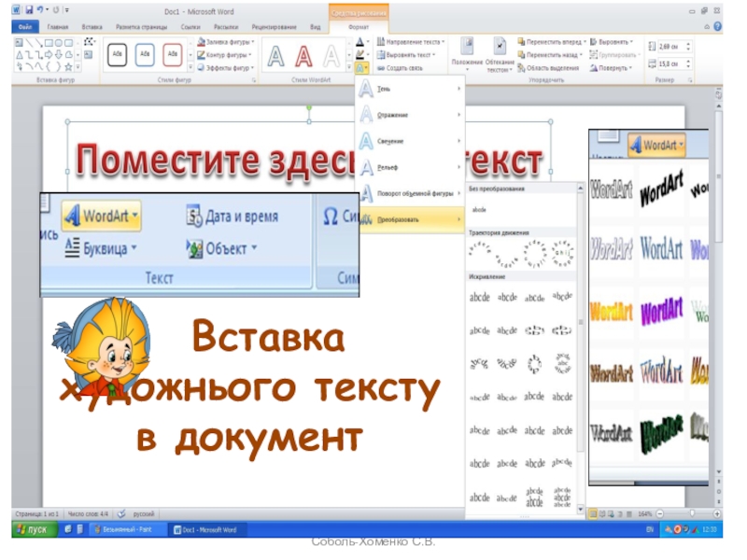Click the inset WordArt button near Дата и время
Screen dimensions: 747x560
(x=102, y=216)
